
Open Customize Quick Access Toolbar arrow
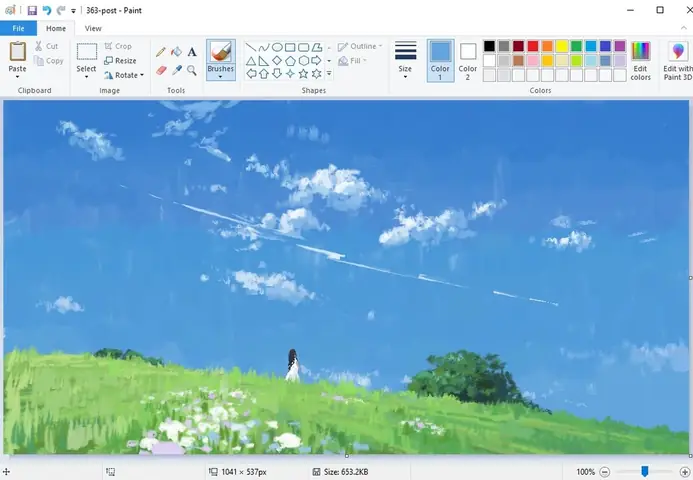73,11
